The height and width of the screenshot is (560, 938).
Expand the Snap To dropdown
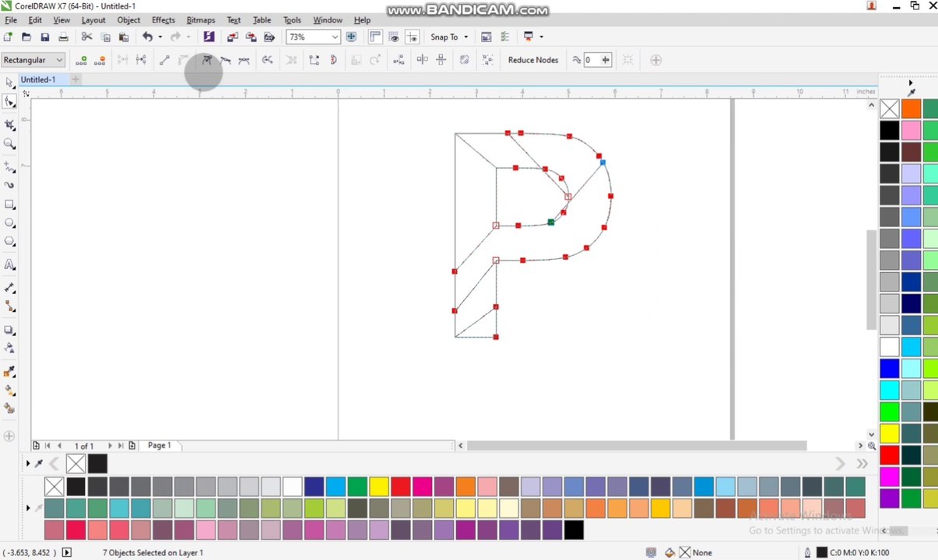pyautogui.click(x=465, y=37)
